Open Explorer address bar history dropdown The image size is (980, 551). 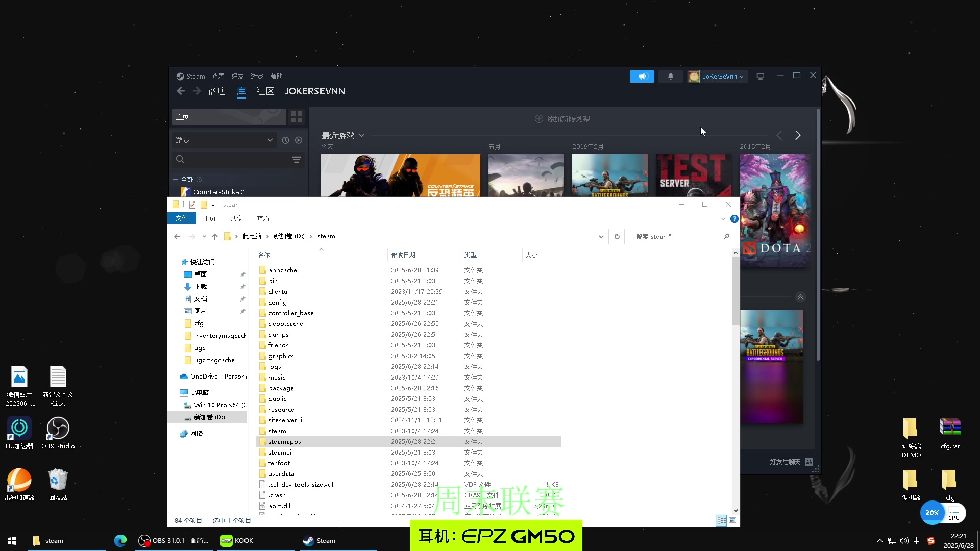(601, 237)
